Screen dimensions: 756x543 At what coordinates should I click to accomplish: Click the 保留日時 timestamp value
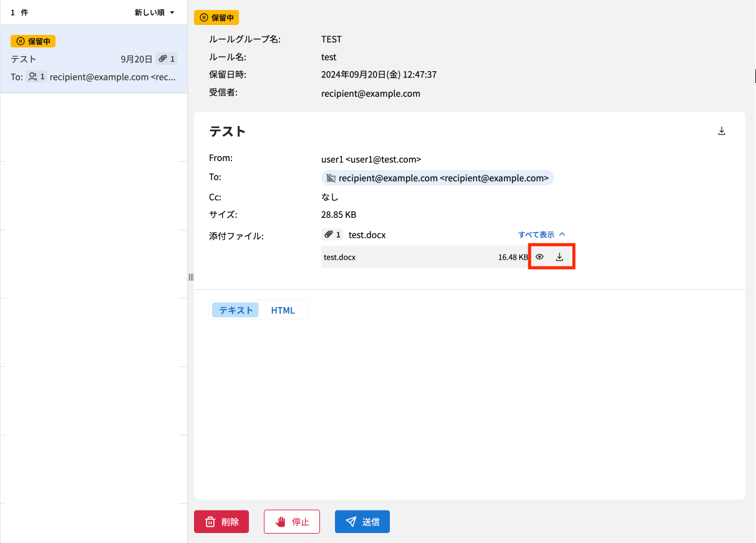coord(379,74)
